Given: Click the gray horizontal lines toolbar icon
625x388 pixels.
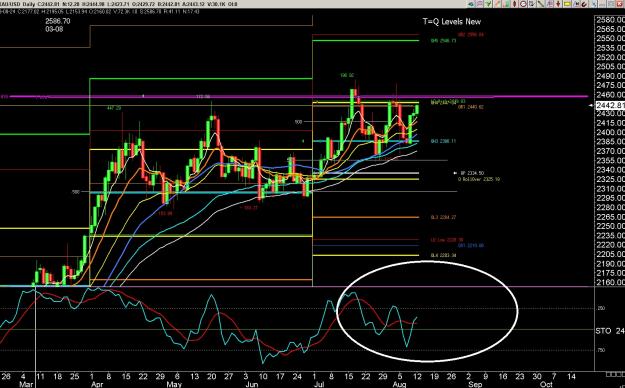Looking at the screenshot, I should 602,4.
